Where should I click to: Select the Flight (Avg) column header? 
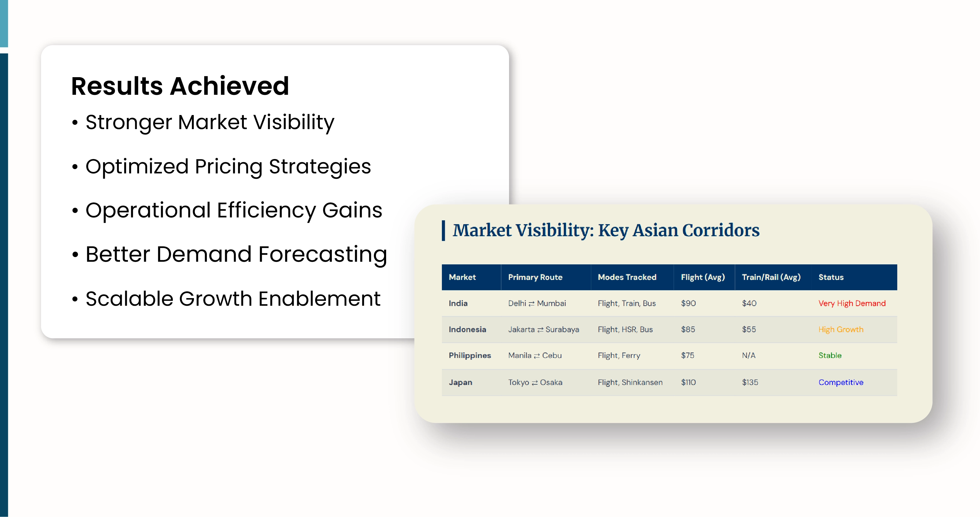tap(703, 277)
